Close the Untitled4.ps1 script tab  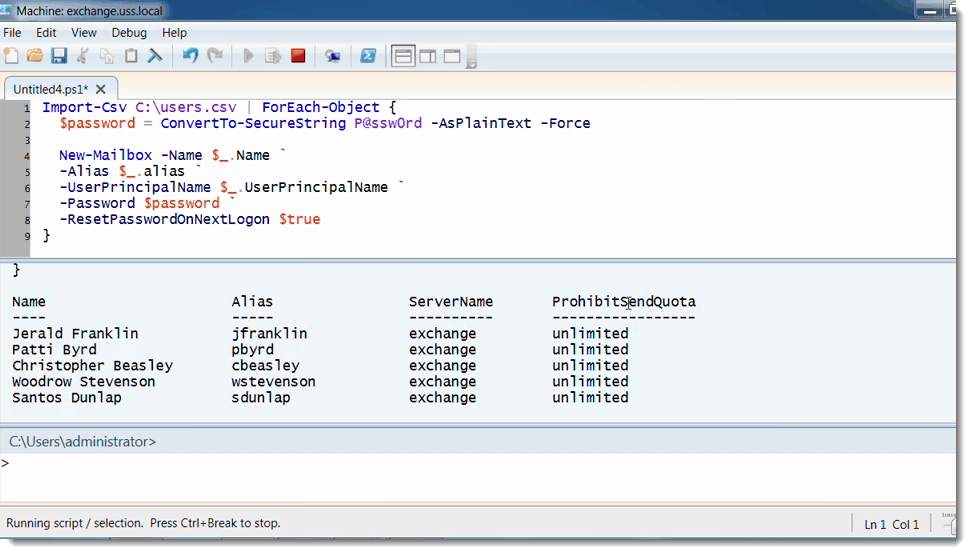101,89
